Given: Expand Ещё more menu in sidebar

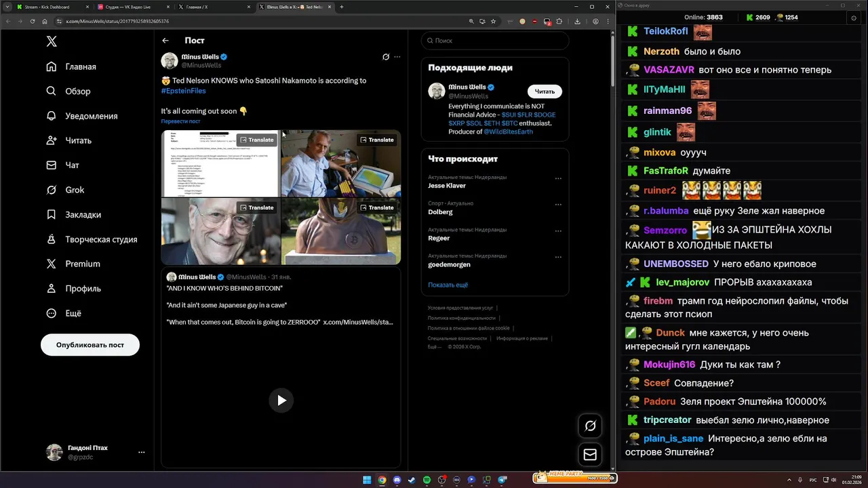Looking at the screenshot, I should (x=64, y=313).
